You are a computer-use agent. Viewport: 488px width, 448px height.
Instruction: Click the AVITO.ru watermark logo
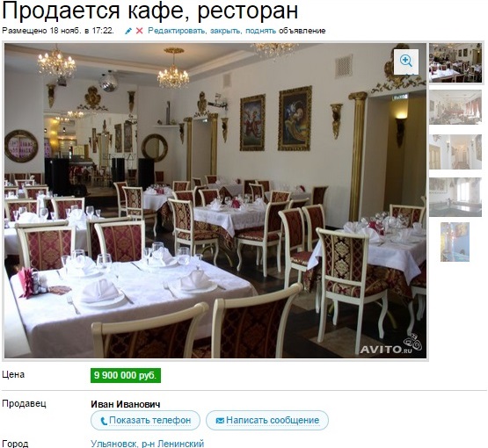(392, 344)
